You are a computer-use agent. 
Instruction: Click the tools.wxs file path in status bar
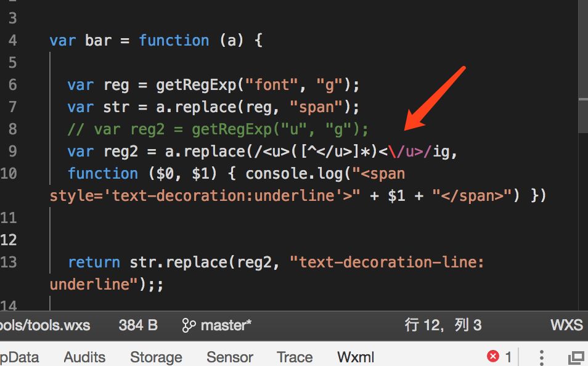(45, 325)
